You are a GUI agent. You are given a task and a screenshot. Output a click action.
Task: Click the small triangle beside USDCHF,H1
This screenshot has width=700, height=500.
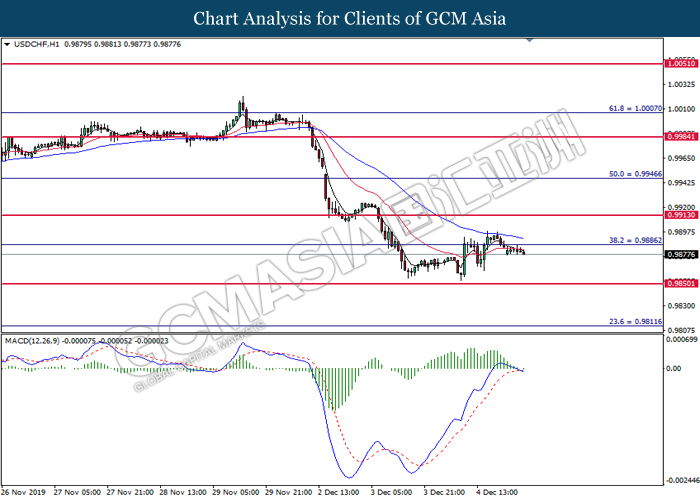(x=7, y=45)
